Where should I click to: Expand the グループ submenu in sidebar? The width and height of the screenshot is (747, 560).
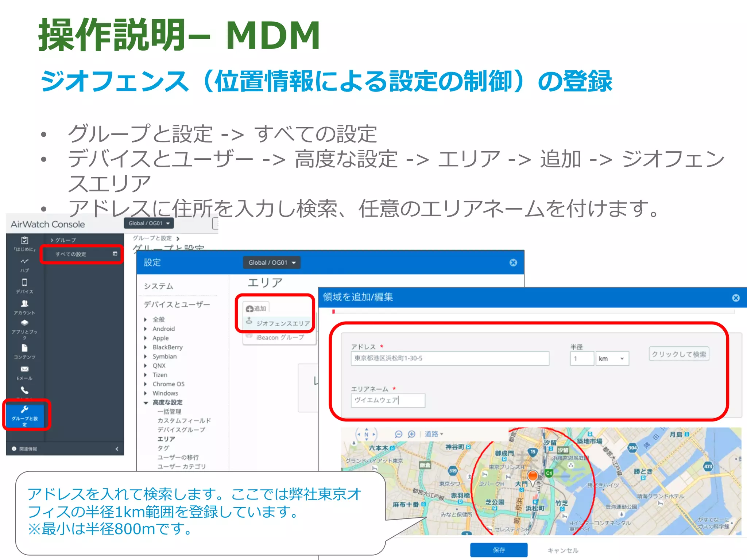63,240
